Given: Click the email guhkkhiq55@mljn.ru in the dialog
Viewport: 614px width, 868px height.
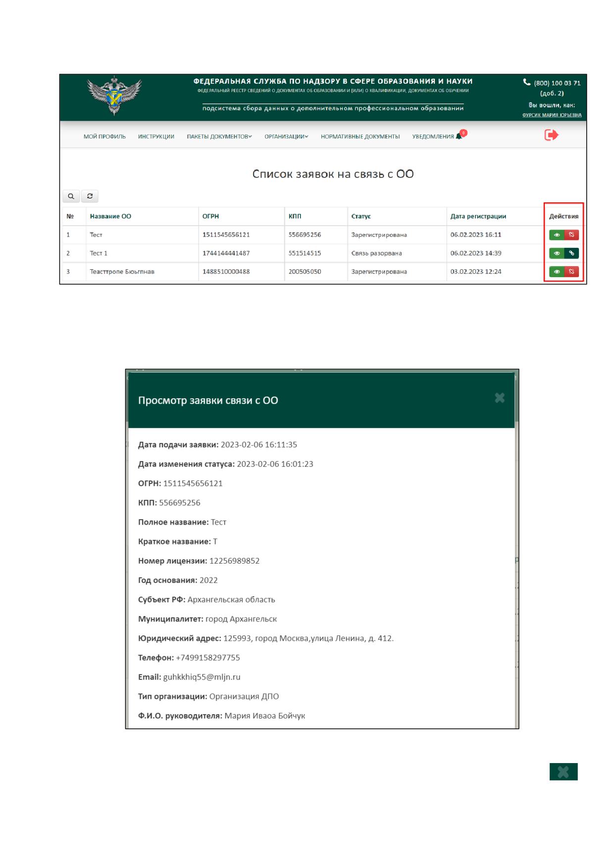Looking at the screenshot, I should tap(202, 677).
